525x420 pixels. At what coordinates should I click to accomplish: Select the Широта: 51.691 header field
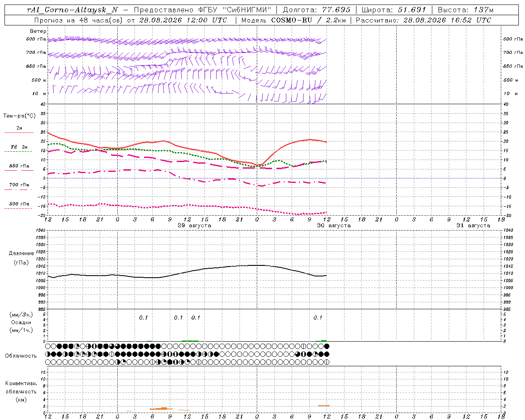coord(394,10)
